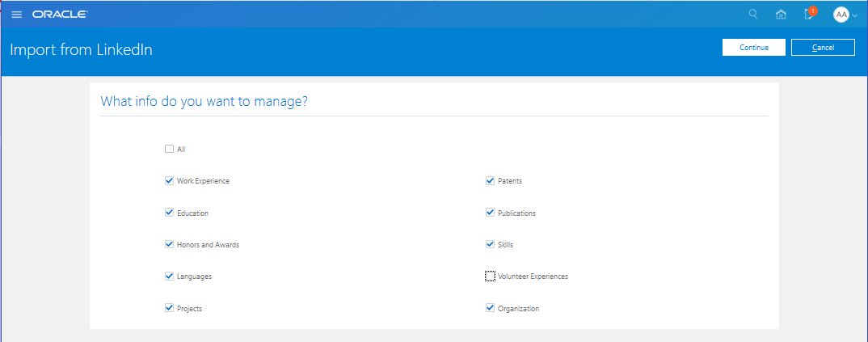Screen dimensions: 868x342
Task: Uncheck the Languages checkbox
Action: [169, 277]
